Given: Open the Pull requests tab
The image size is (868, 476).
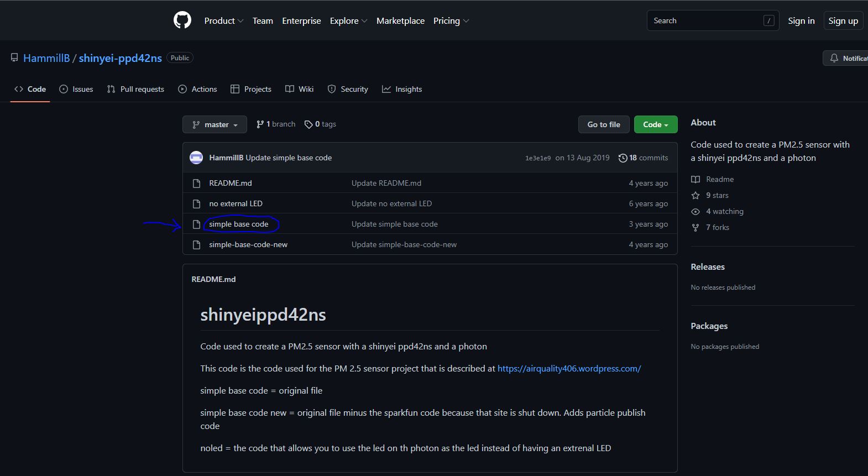Looking at the screenshot, I should 135,89.
